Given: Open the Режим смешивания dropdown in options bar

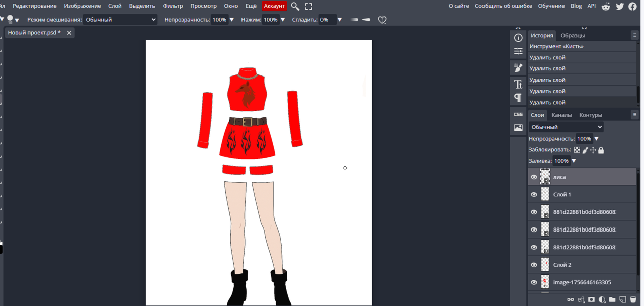Looking at the screenshot, I should (121, 20).
